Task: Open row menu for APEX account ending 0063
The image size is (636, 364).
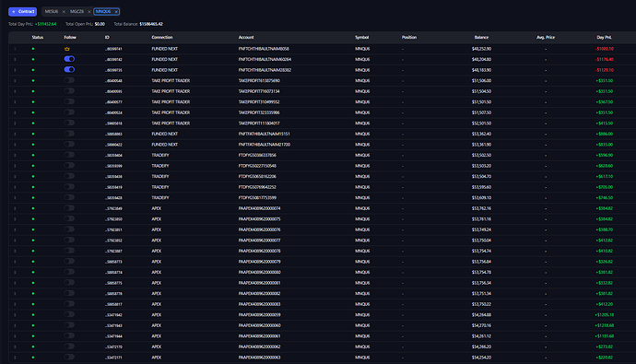Action: (x=15, y=358)
